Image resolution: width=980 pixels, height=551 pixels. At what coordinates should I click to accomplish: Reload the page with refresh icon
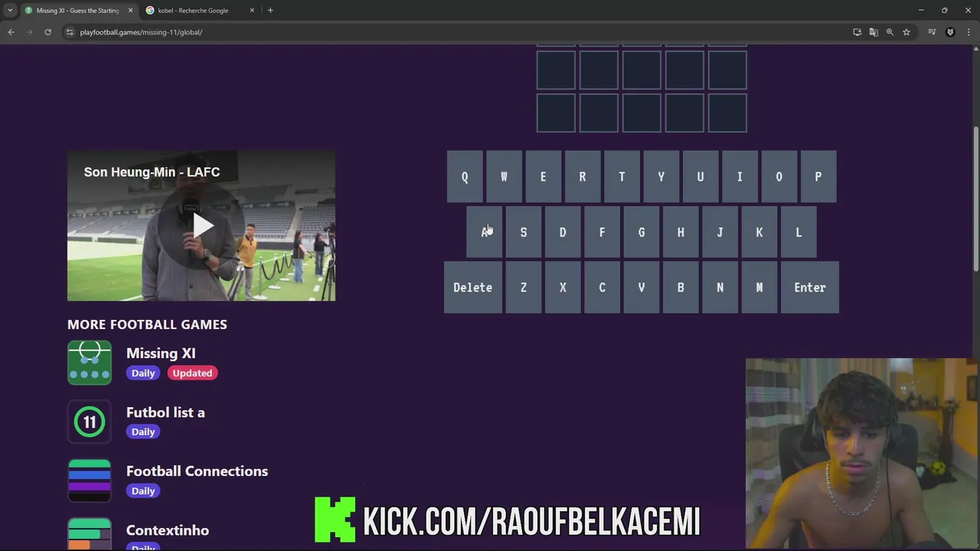pyautogui.click(x=47, y=32)
